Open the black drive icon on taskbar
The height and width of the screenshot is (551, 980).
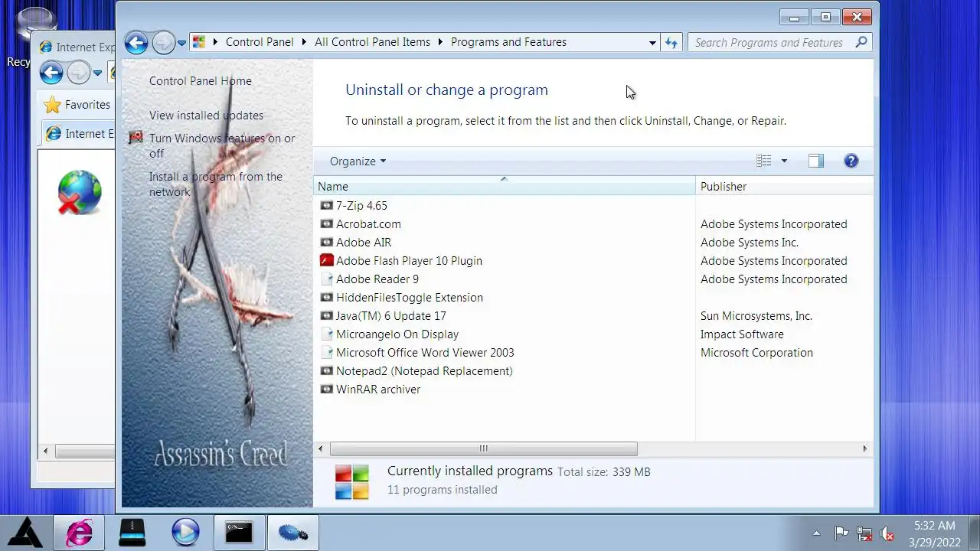point(132,533)
